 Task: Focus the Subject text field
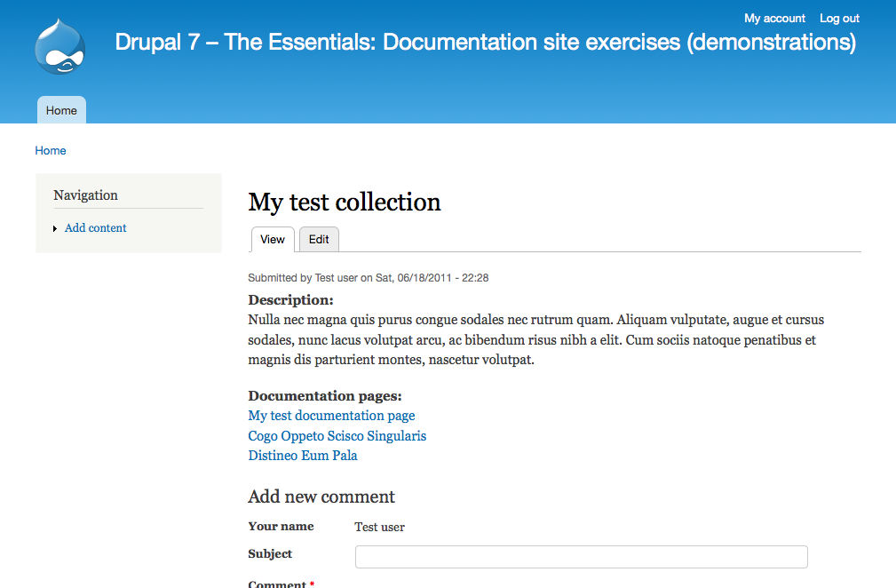tap(581, 557)
